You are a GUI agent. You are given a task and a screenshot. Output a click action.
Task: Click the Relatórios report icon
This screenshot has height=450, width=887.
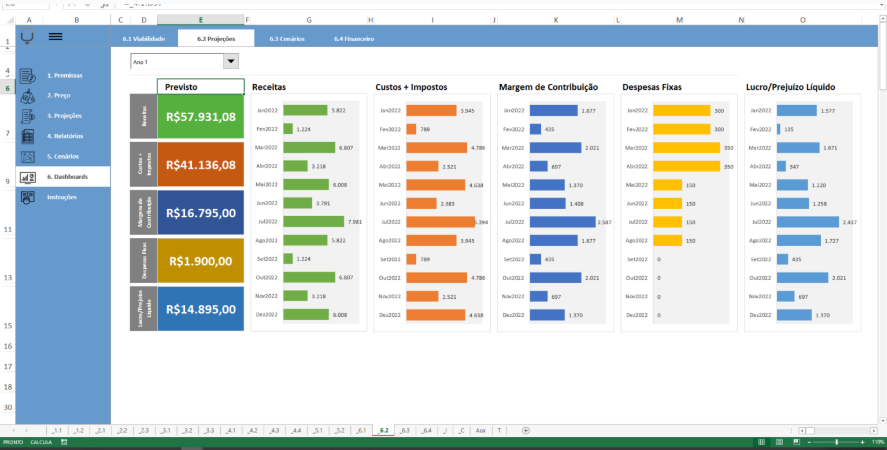point(27,136)
